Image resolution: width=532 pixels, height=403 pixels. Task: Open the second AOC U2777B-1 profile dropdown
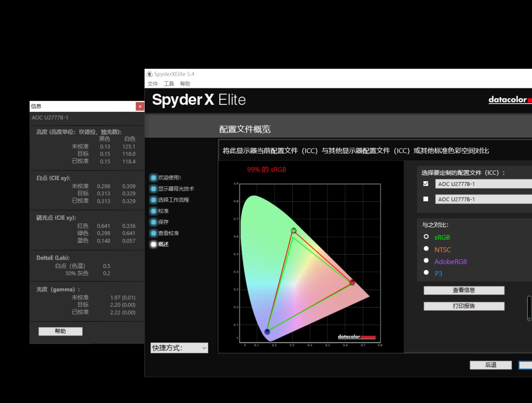point(484,199)
